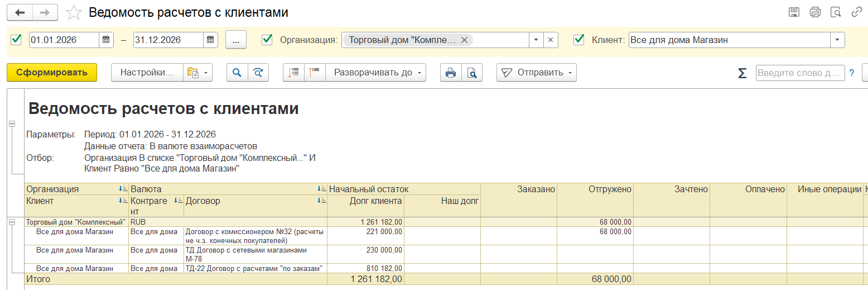868x290 pixels.
Task: Select ТД Договор с сетевыми магазинами М-78
Action: click(256, 254)
